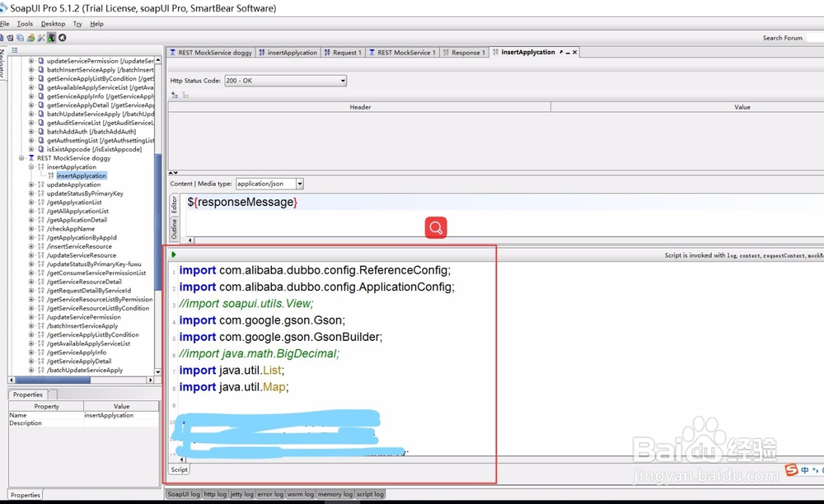This screenshot has width=824, height=504.
Task: Run the script with the green arrow
Action: 173,254
